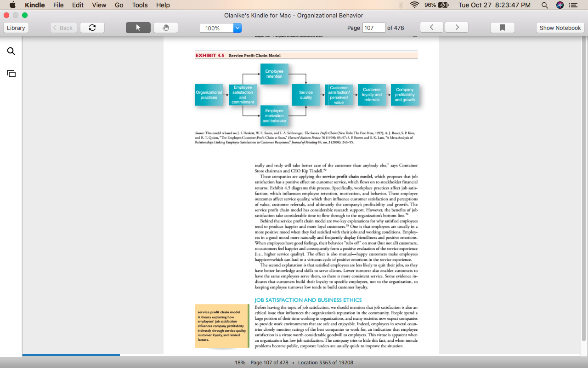Open the Library view

point(16,28)
